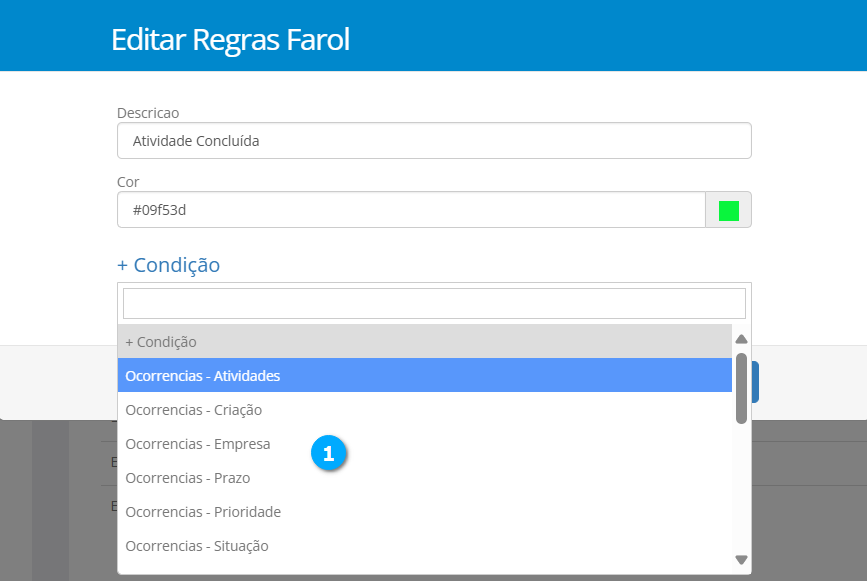Click the Cor hex code input
867x581 pixels.
[411, 210]
